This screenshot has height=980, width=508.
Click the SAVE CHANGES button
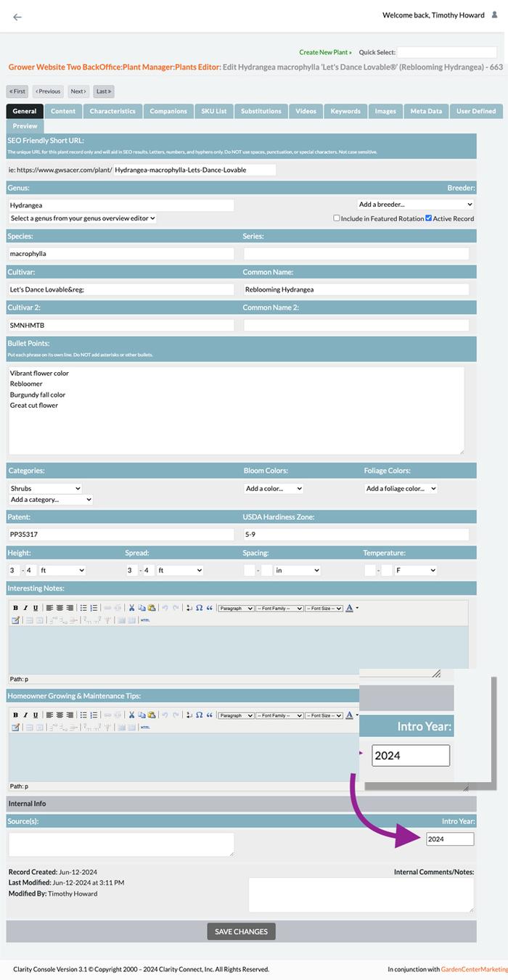coord(241,931)
